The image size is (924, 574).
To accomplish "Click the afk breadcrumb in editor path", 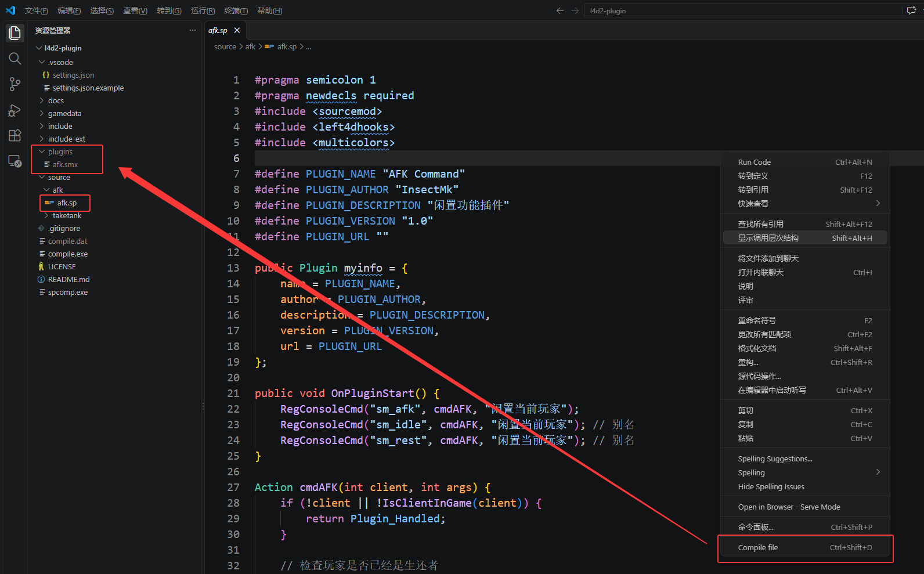I will click(x=250, y=46).
